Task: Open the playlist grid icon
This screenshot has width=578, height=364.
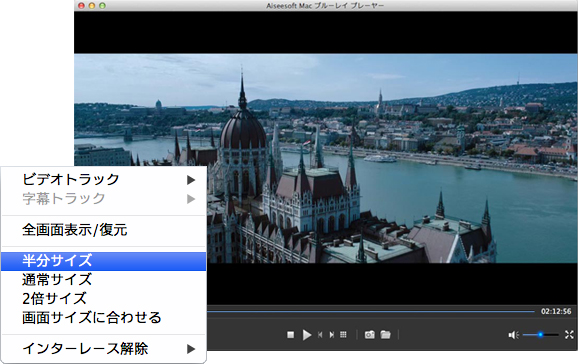Action: 343,334
